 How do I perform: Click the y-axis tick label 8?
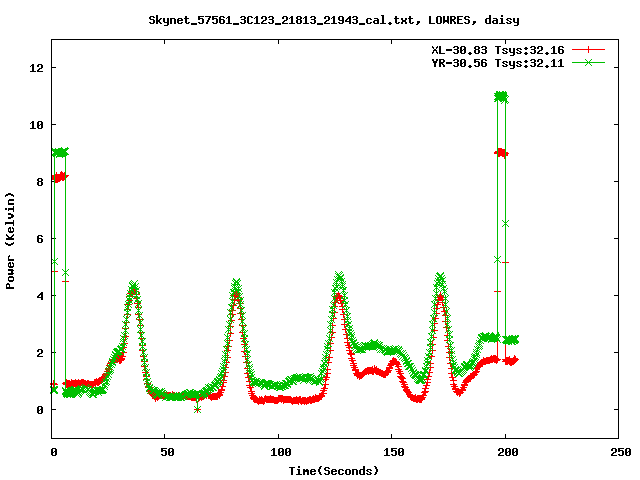tap(40, 182)
